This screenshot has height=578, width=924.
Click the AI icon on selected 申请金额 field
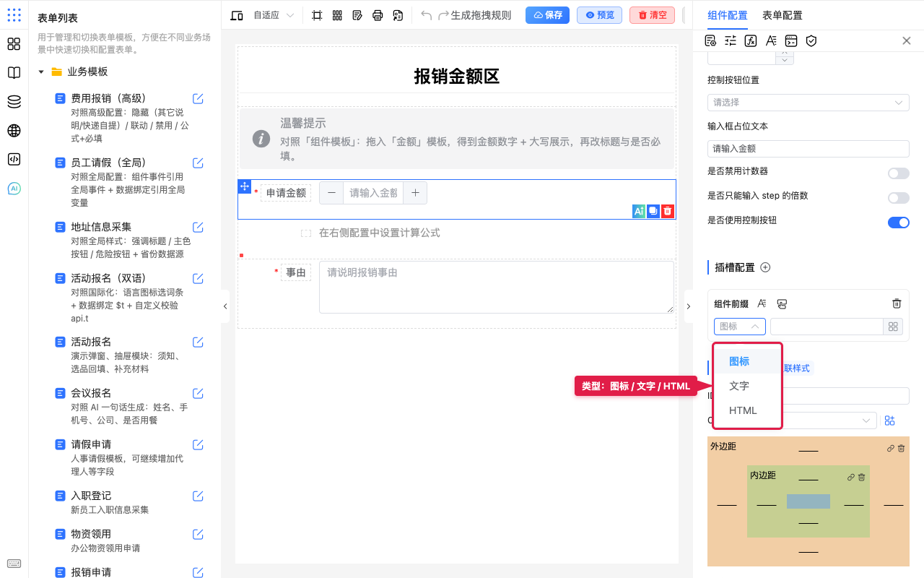click(x=638, y=211)
